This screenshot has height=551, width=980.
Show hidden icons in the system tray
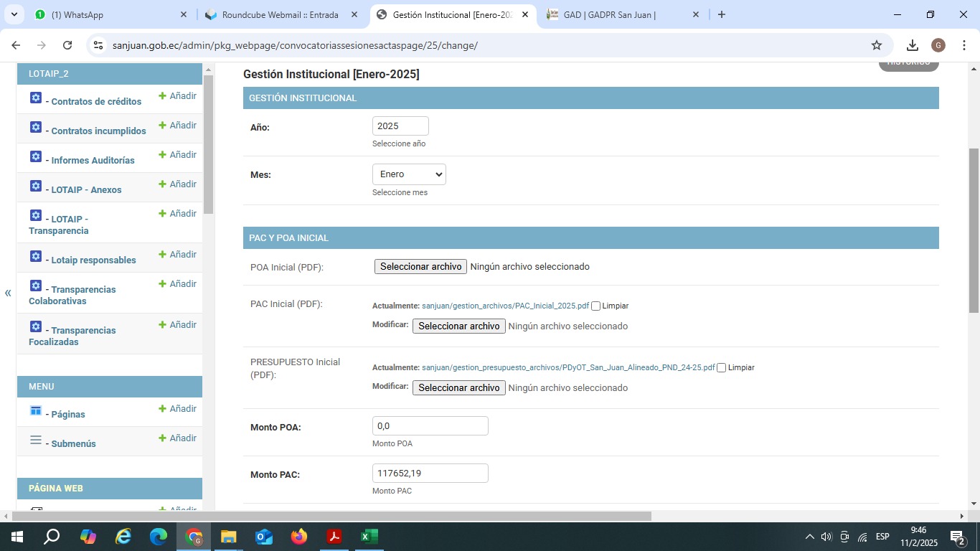click(809, 537)
